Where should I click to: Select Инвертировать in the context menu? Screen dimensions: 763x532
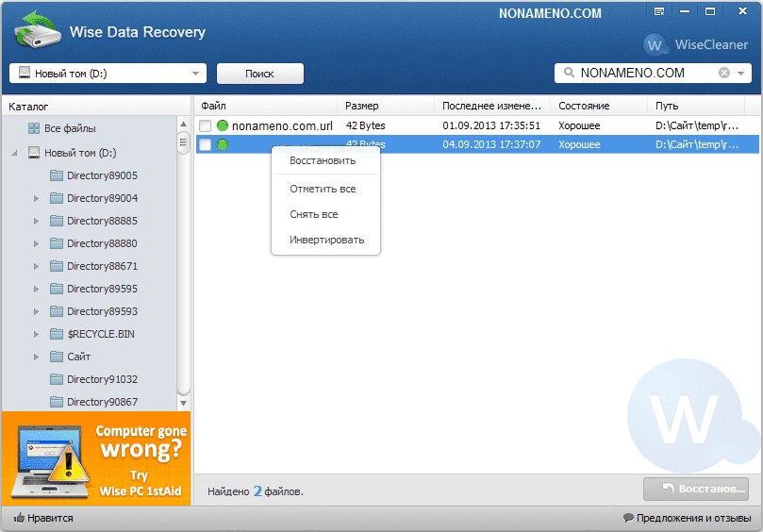click(x=326, y=240)
